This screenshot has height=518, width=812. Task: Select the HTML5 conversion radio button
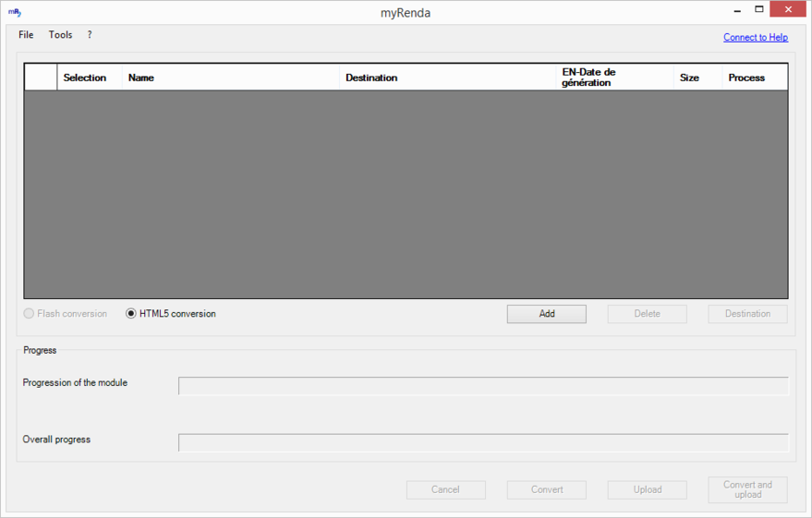(x=131, y=314)
